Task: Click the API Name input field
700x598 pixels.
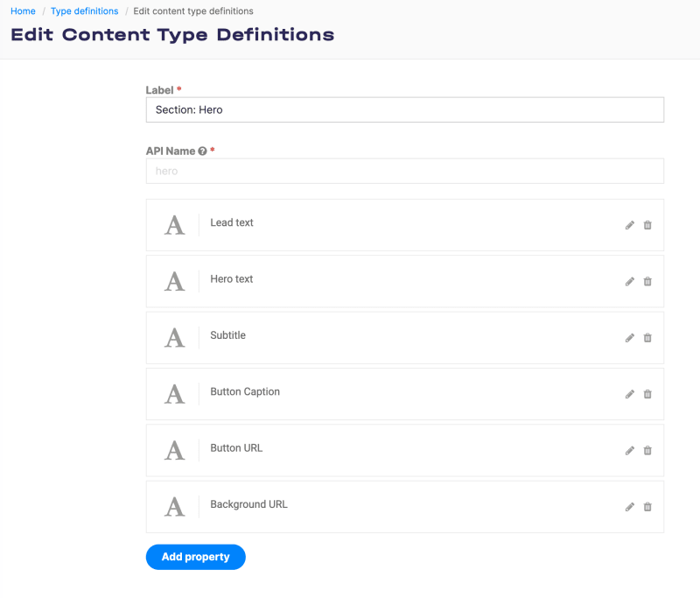Action: (405, 171)
